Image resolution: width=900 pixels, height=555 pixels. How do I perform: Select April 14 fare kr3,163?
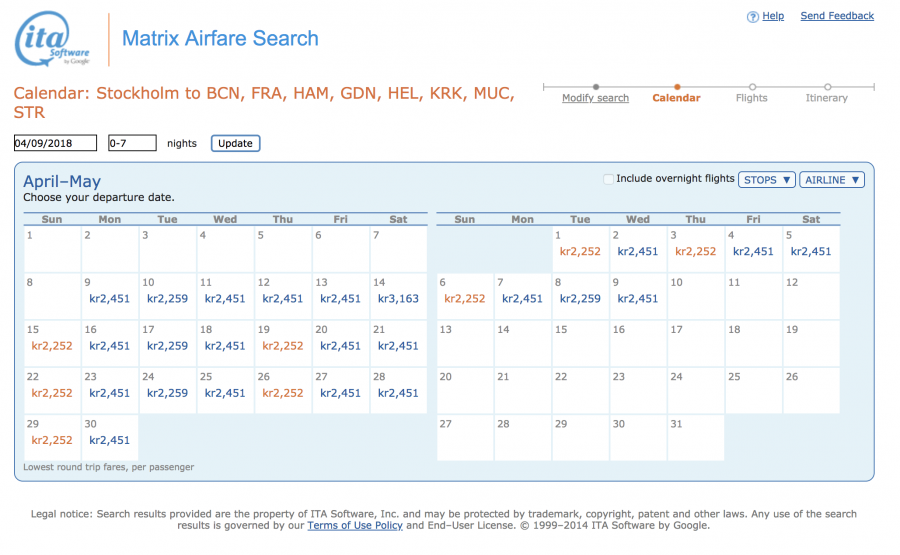point(398,298)
